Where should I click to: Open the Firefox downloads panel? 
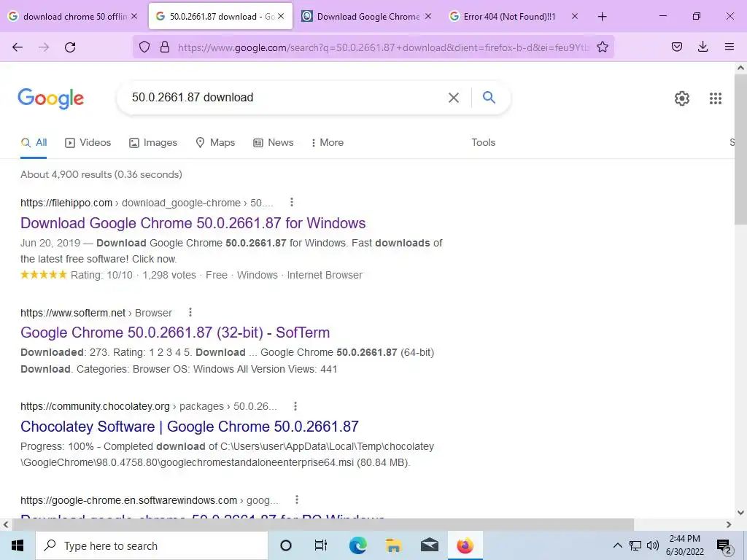[703, 47]
